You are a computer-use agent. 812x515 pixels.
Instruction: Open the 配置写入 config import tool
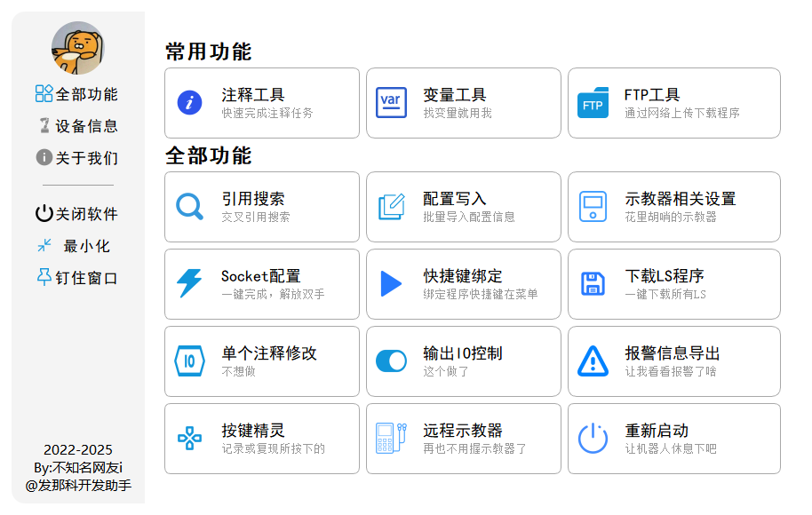[463, 206]
